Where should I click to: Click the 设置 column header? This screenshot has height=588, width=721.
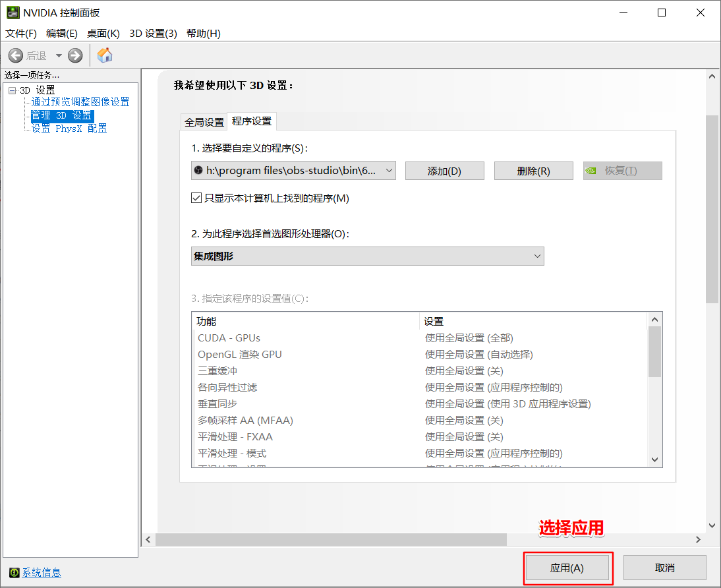click(x=533, y=321)
